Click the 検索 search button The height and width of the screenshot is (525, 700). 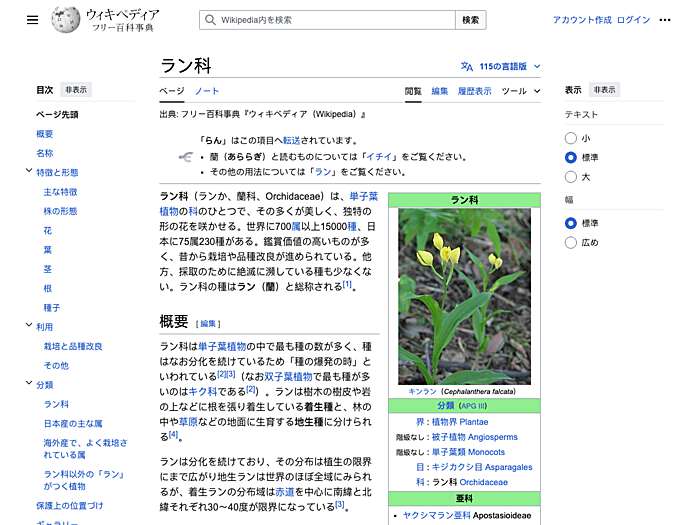(x=471, y=20)
